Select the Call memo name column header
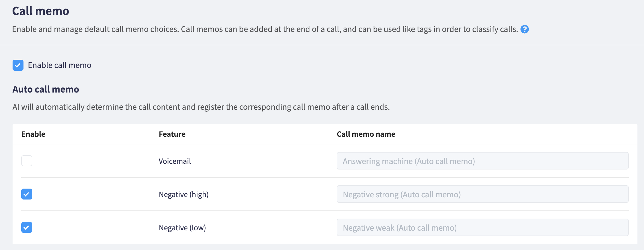Image resolution: width=644 pixels, height=250 pixels. click(x=366, y=134)
